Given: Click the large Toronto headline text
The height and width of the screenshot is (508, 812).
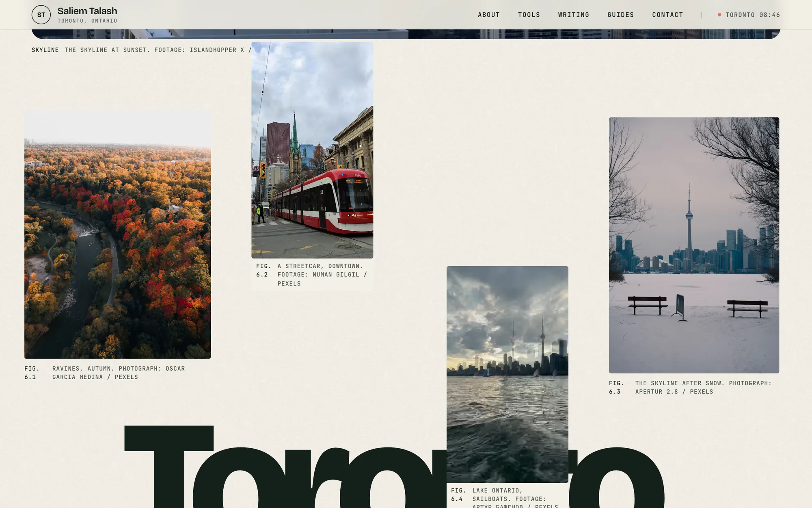Looking at the screenshot, I should click(x=394, y=467).
